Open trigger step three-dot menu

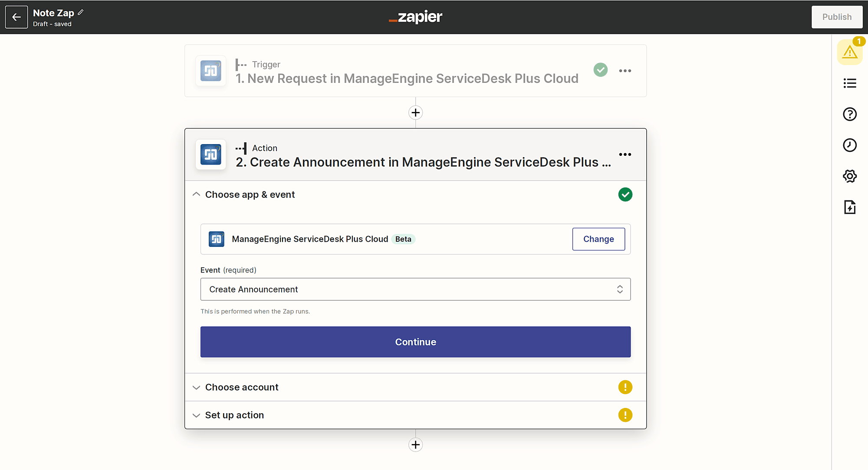point(625,71)
